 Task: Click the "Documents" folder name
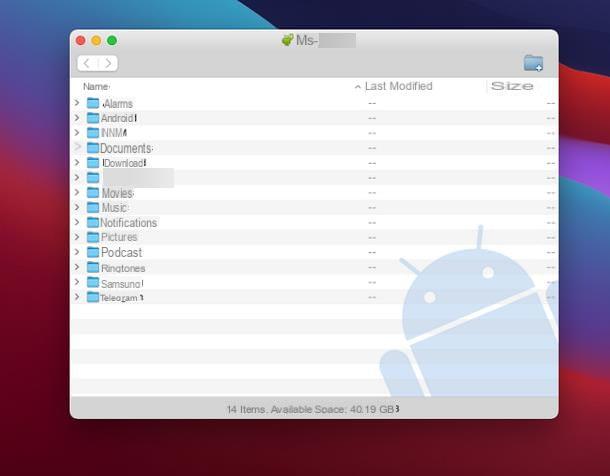(x=126, y=148)
